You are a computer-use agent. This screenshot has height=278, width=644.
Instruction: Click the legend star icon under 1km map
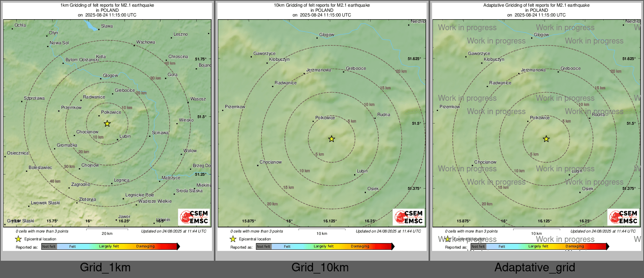click(18, 239)
